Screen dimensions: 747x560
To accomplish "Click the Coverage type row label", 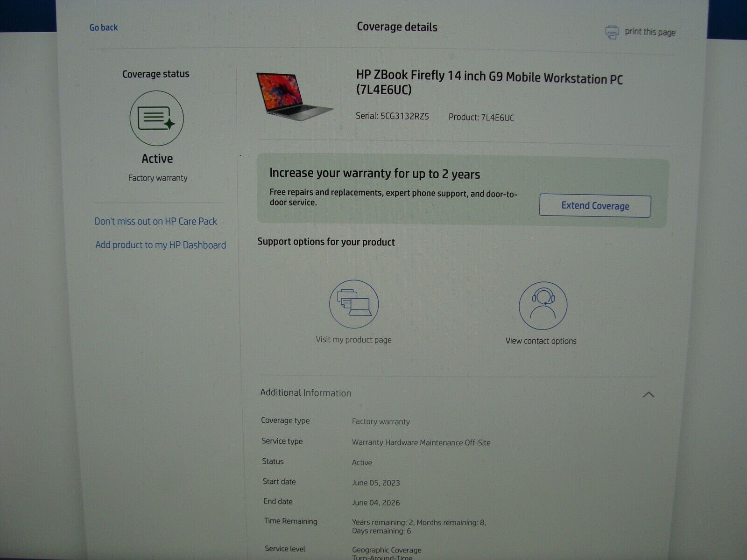I will coord(285,420).
